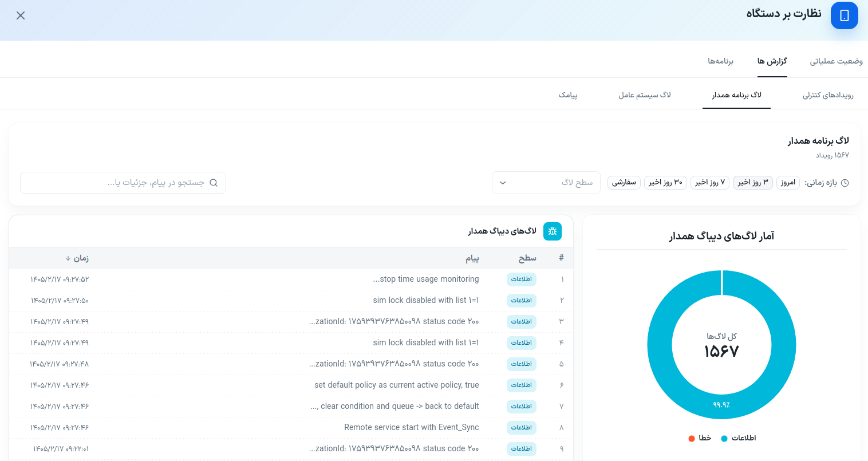The height and width of the screenshot is (461, 868).
Task: Open the سطح لاگ dropdown
Action: pyautogui.click(x=546, y=183)
